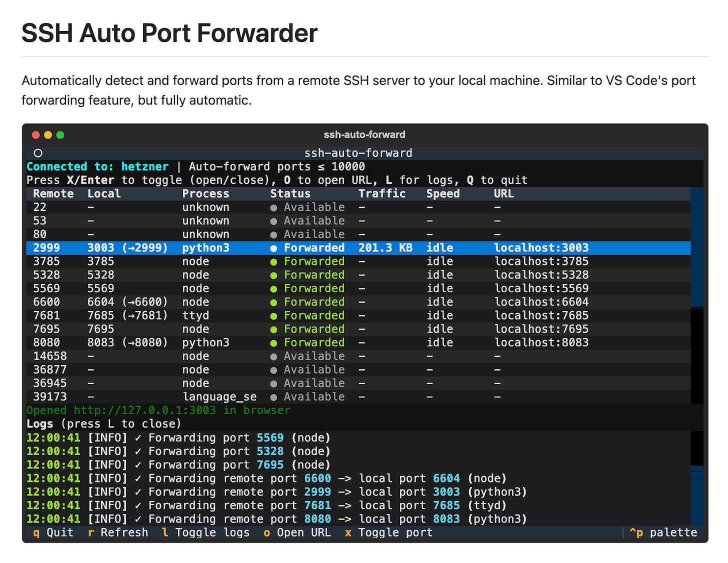Click the Forwarded status dot for port 2999
Viewport: 728px width, 563px height.
pos(273,248)
